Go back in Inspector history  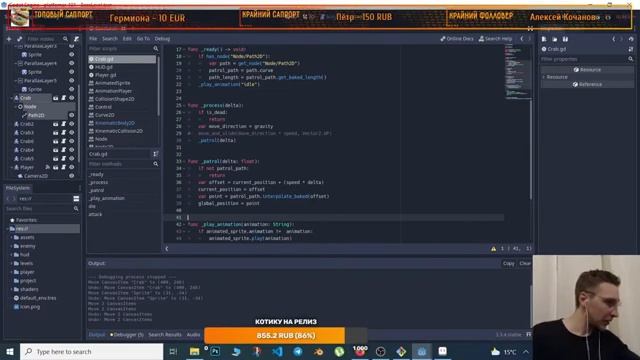click(x=614, y=39)
